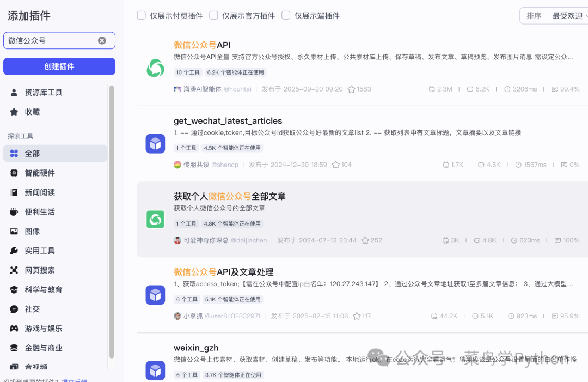
Task: Click the success rate icon beside 99.4%
Action: pos(555,89)
